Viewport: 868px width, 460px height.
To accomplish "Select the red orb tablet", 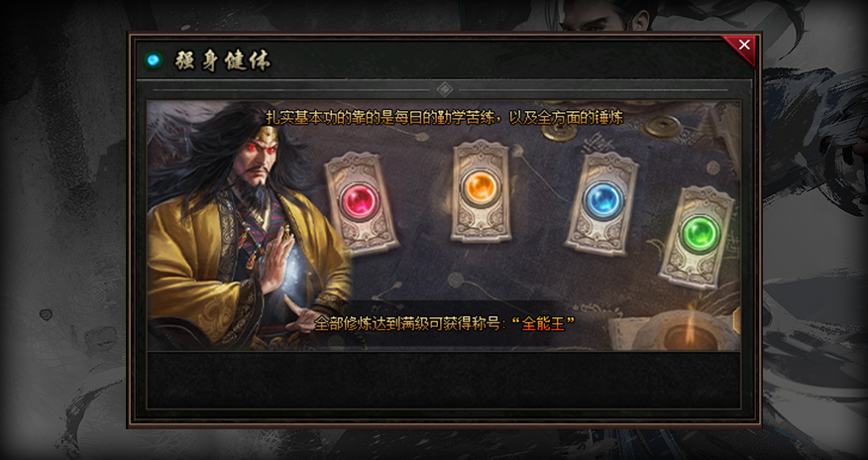I will [361, 202].
